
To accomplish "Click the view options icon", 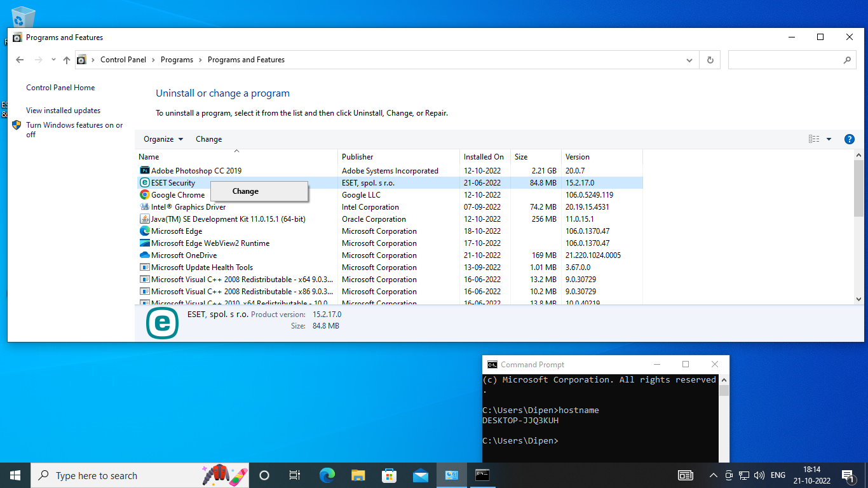I will tap(813, 139).
